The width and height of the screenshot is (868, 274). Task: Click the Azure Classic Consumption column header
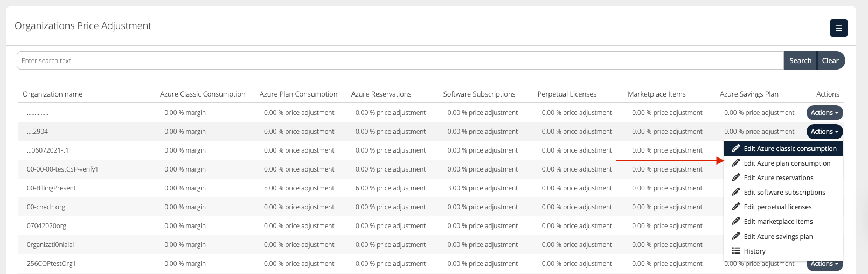pyautogui.click(x=203, y=94)
